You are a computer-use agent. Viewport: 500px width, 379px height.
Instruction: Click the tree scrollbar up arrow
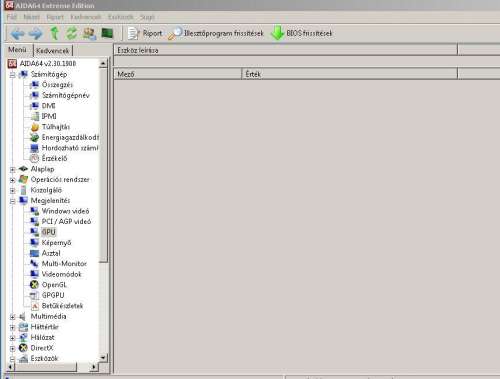coord(103,63)
